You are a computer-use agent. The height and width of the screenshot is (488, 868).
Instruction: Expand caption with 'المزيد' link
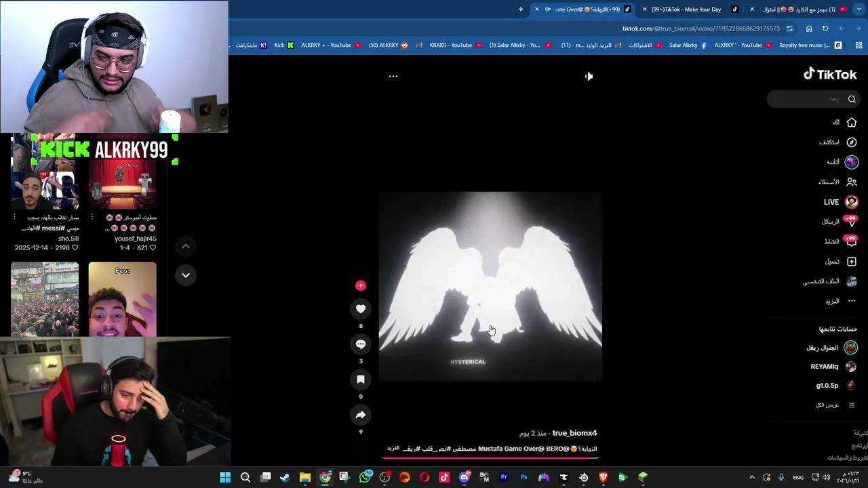393,449
